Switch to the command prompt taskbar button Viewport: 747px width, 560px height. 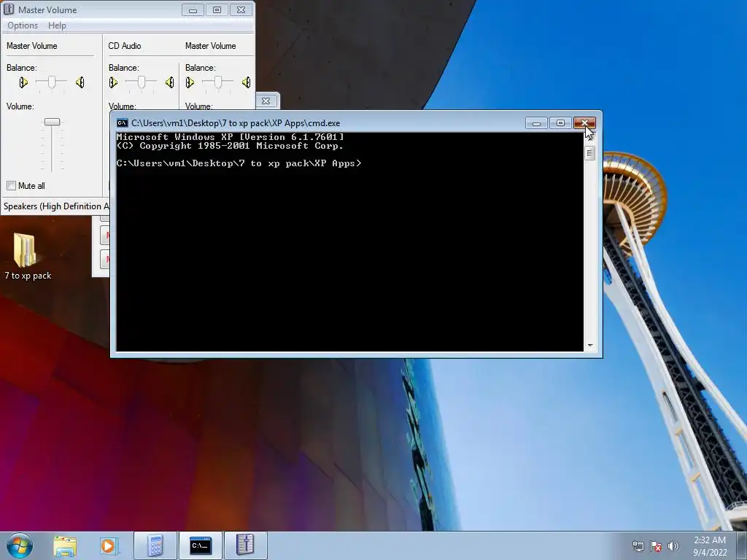tap(200, 545)
